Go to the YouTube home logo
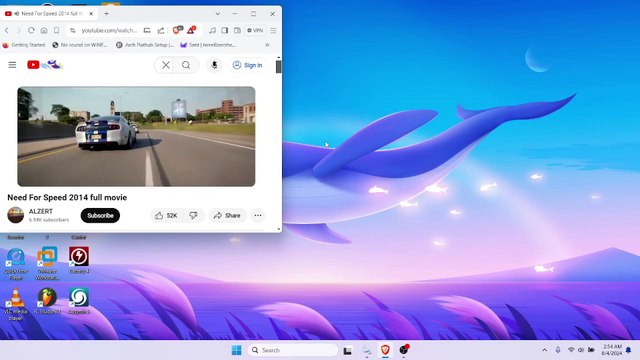This screenshot has width=640, height=360. (44, 64)
